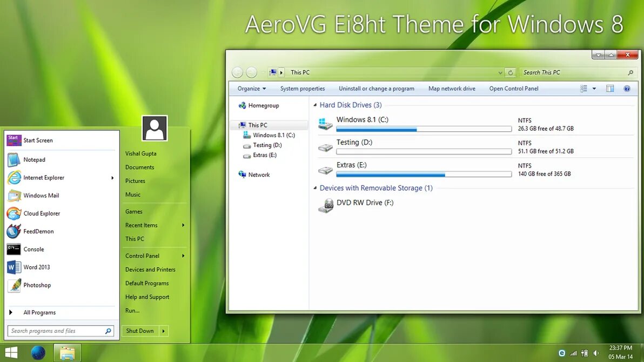Open Console application

click(x=62, y=249)
